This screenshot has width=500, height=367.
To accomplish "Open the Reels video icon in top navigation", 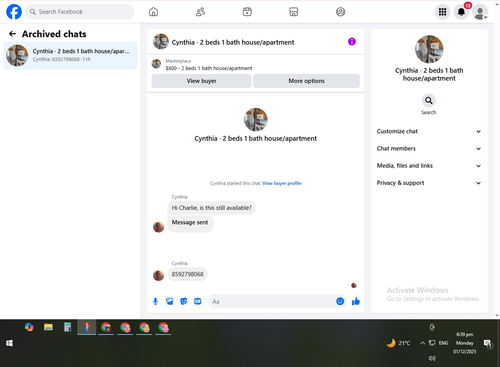I will pyautogui.click(x=247, y=12).
